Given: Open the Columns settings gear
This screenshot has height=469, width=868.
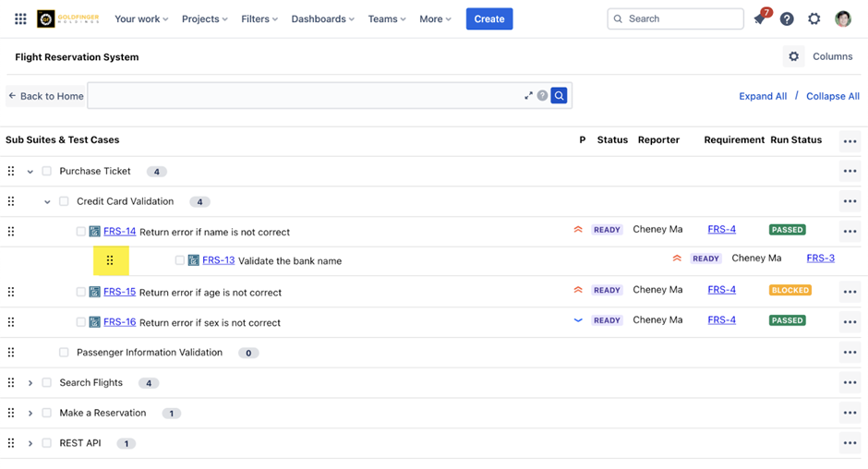Looking at the screenshot, I should 794,56.
